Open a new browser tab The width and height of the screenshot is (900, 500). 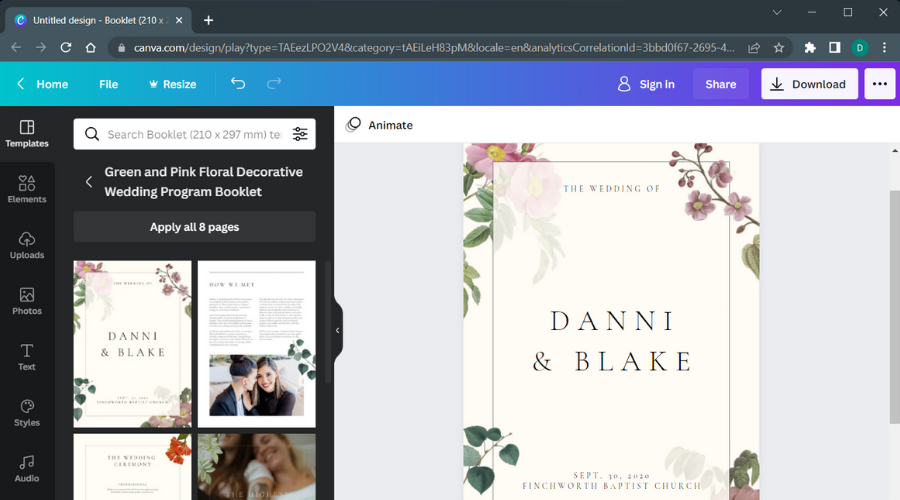coord(208,20)
